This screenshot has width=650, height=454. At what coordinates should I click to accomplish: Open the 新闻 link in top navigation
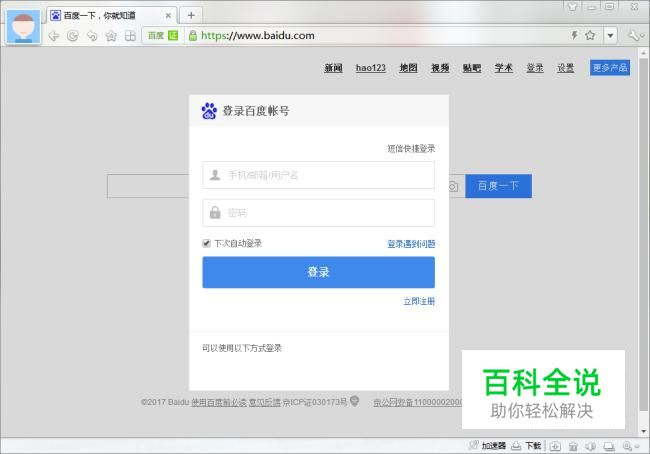333,68
